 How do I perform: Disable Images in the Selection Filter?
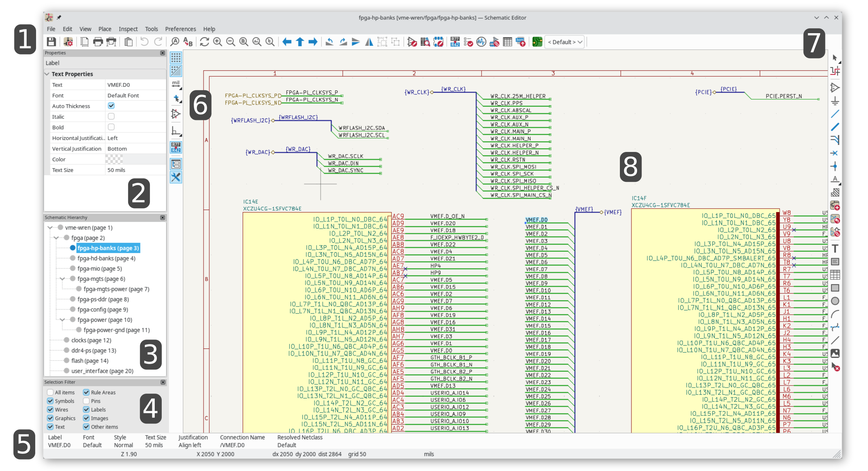tap(86, 418)
